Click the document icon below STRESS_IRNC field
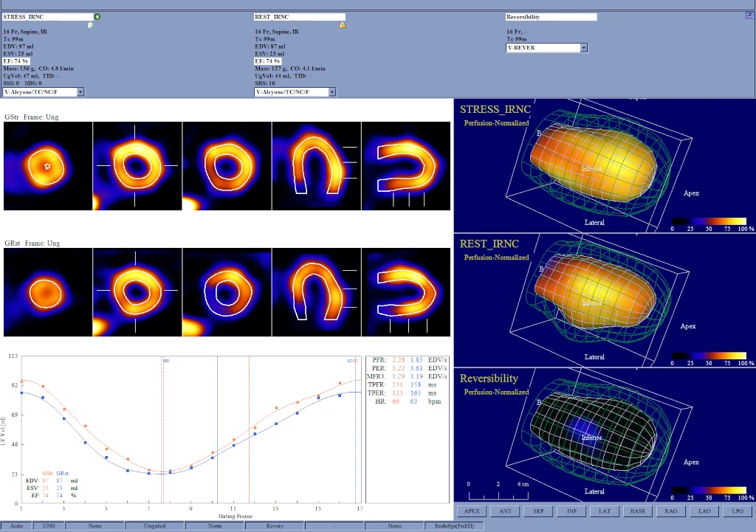756x532 pixels. tap(90, 25)
